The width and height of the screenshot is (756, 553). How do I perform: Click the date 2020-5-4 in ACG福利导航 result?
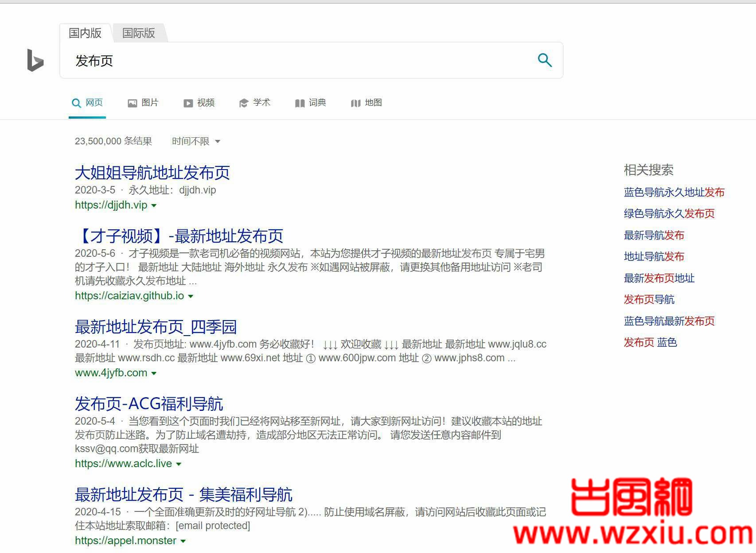point(95,421)
